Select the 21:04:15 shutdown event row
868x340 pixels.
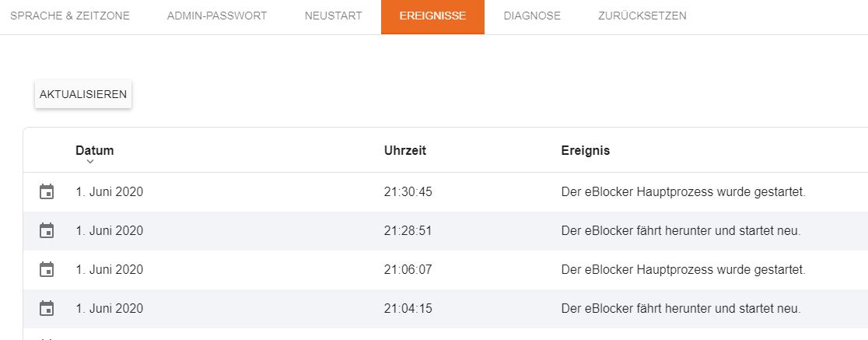[446, 308]
